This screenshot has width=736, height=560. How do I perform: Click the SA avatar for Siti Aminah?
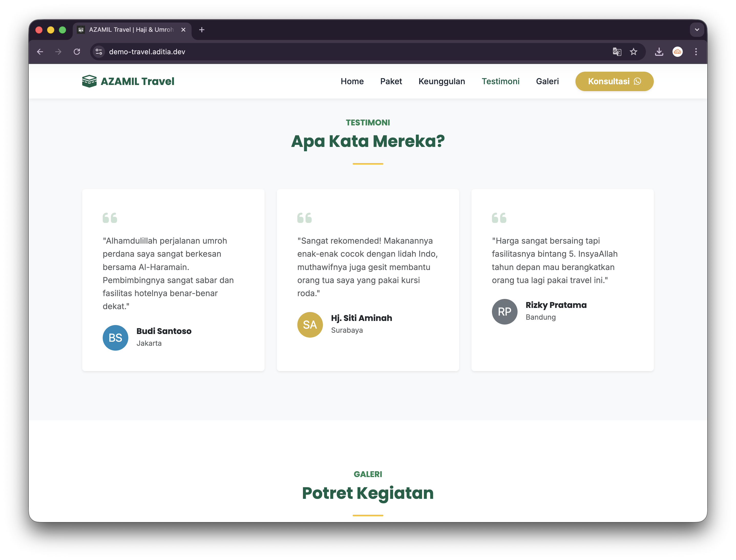tap(310, 325)
